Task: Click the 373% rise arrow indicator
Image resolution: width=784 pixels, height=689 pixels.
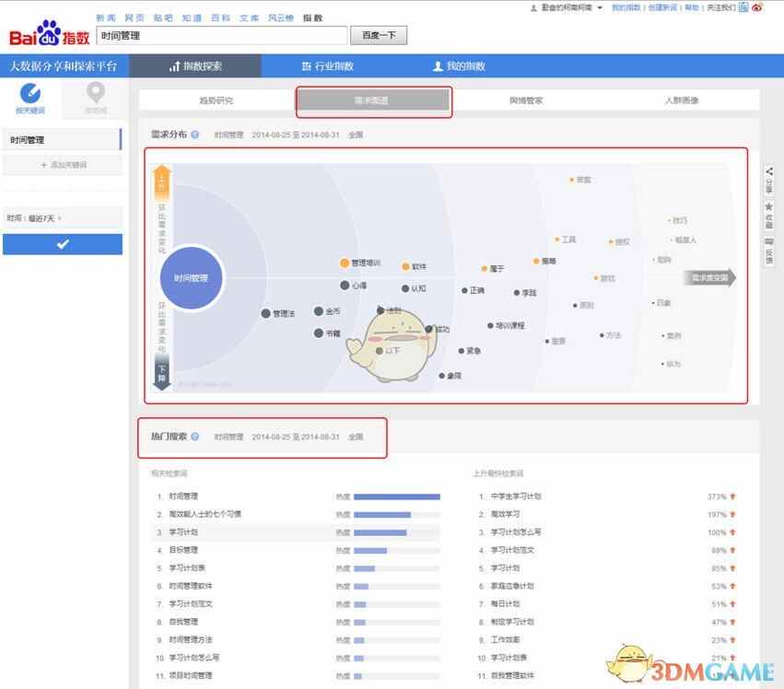Action: (x=733, y=496)
